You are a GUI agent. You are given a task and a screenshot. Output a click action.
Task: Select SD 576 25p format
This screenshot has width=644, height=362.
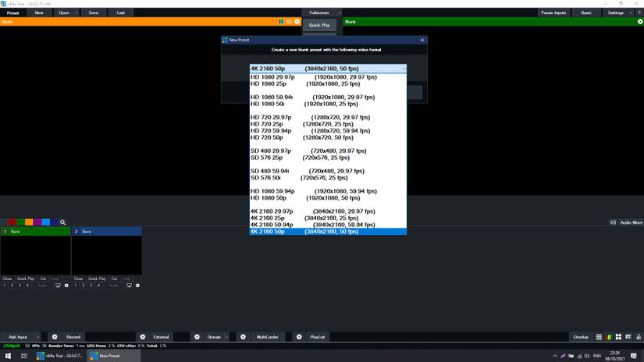pos(328,158)
